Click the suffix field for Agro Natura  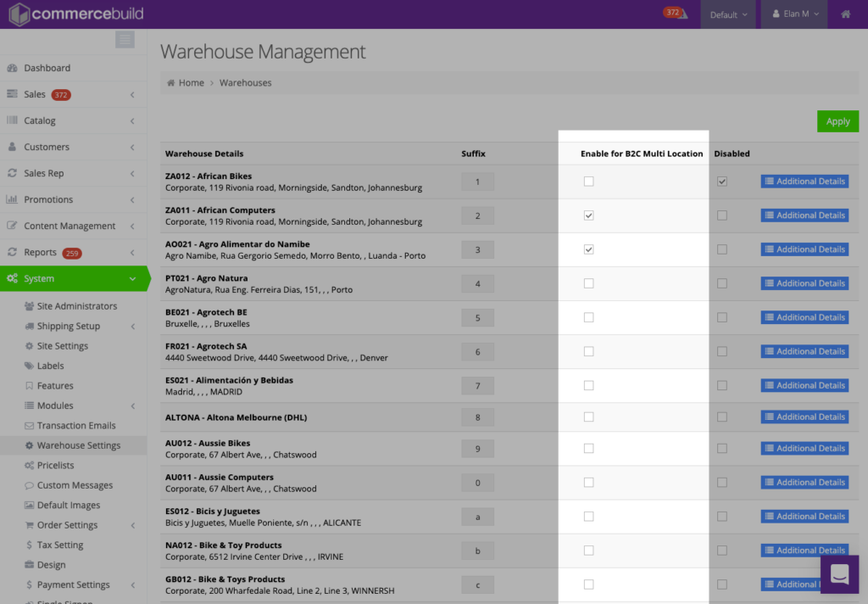[x=477, y=282]
